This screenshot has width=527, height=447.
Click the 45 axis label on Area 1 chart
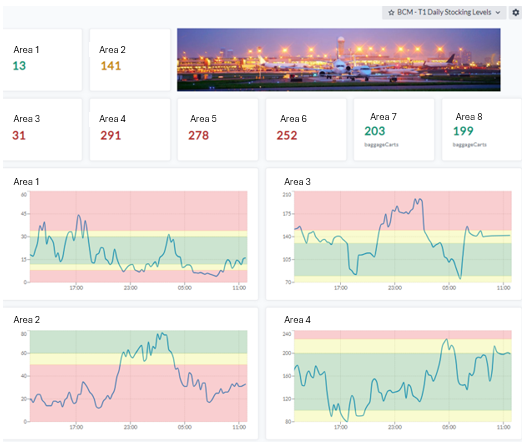24,214
